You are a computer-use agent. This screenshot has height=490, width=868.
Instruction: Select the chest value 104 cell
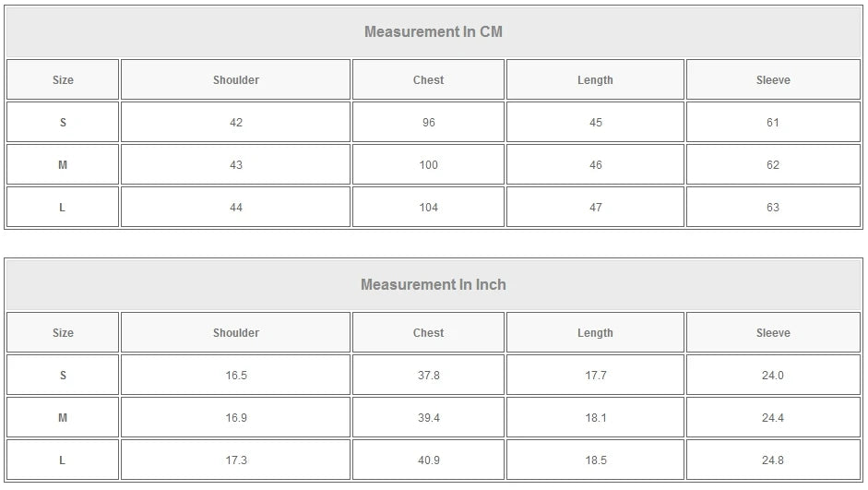[428, 208]
